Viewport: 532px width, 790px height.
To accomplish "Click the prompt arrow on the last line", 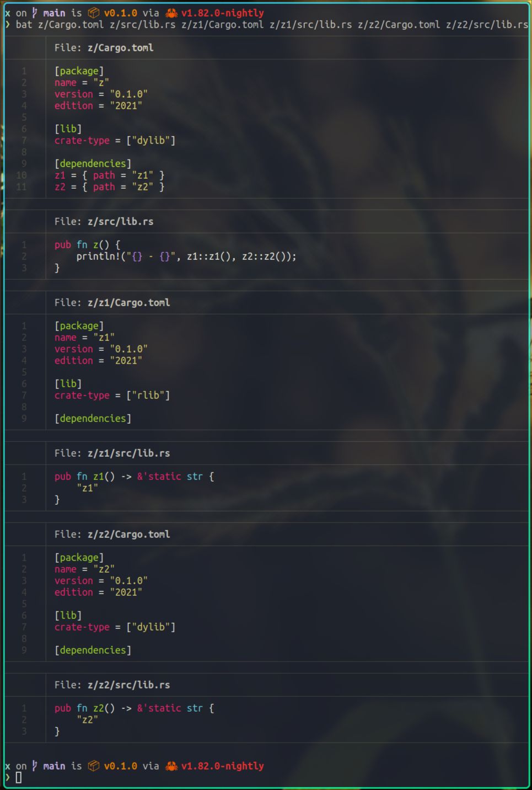I will coord(8,777).
